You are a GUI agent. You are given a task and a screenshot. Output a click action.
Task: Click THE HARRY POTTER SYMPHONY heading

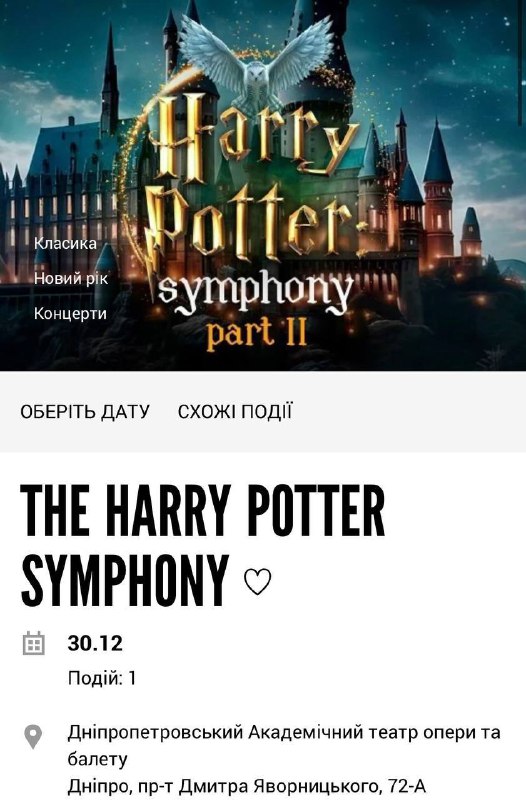[202, 546]
